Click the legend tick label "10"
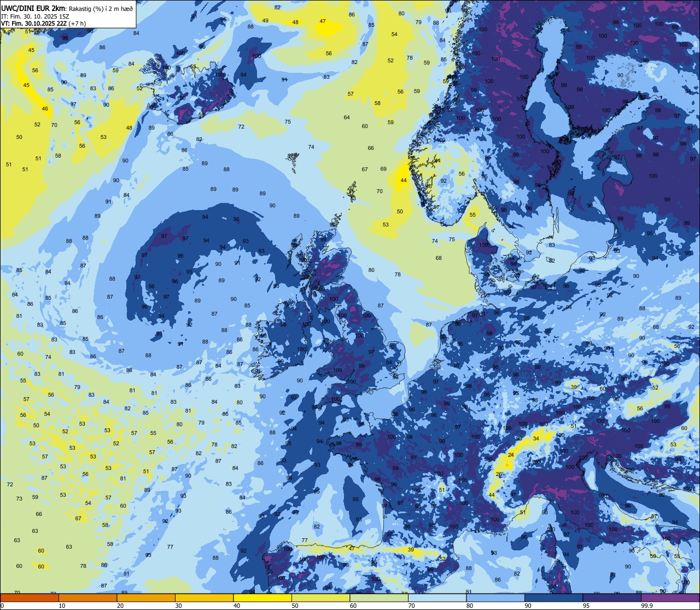 (x=62, y=606)
